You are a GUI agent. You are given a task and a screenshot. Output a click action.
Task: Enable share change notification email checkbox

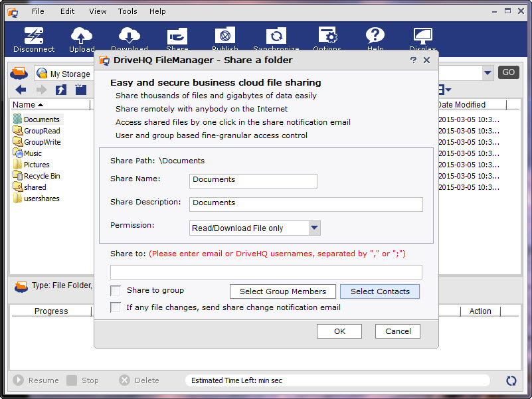[x=116, y=307]
